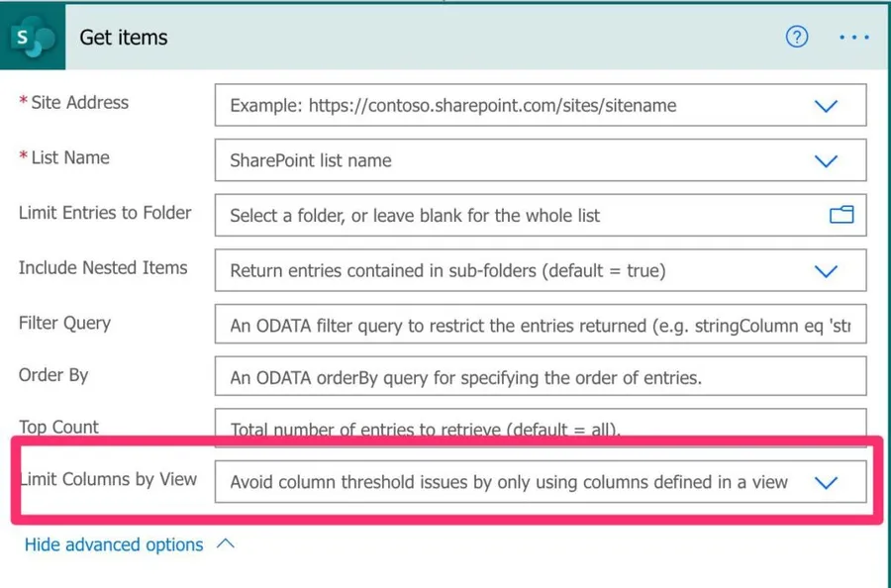Collapse advanced options using the chevron
Screen dimensions: 891x588
click(226, 543)
